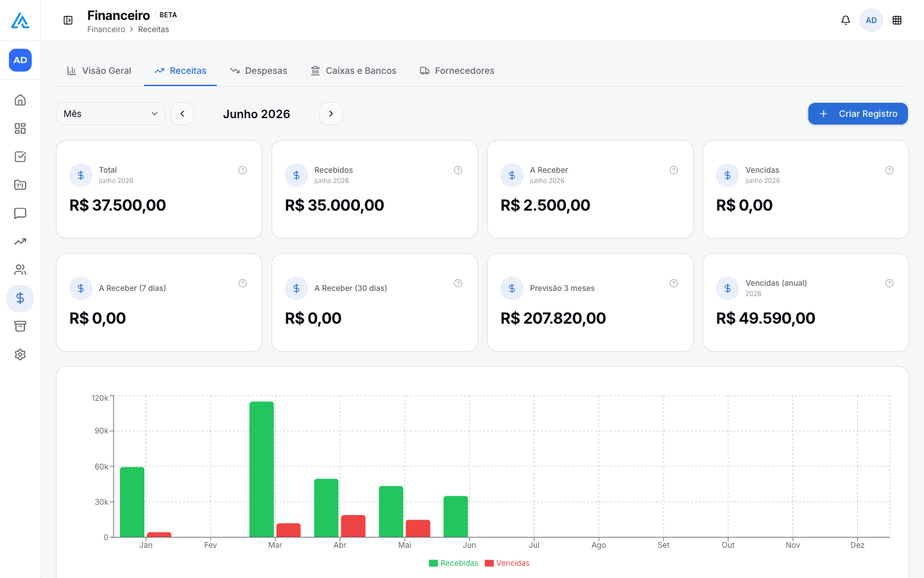Click help icon on Total card
This screenshot has width=924, height=578.
pyautogui.click(x=243, y=170)
